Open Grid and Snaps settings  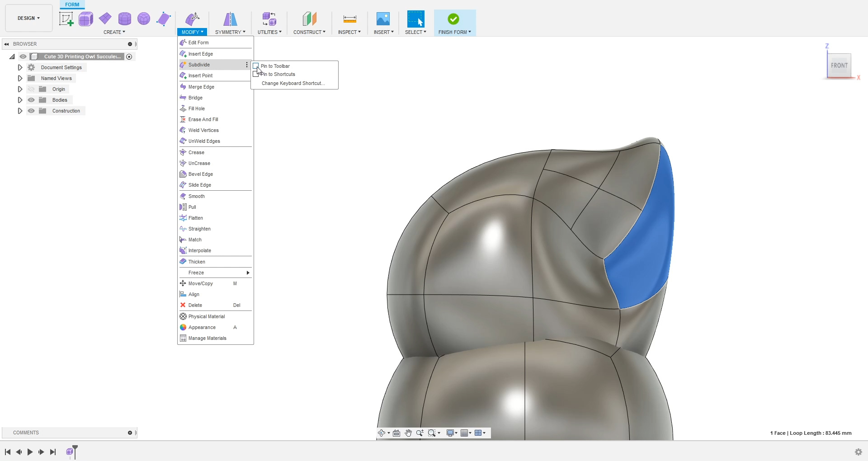point(464,433)
